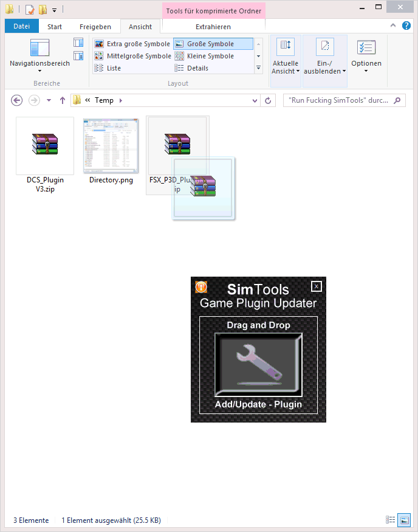
Task: Select the Ansicht ribbon tab
Action: point(140,27)
